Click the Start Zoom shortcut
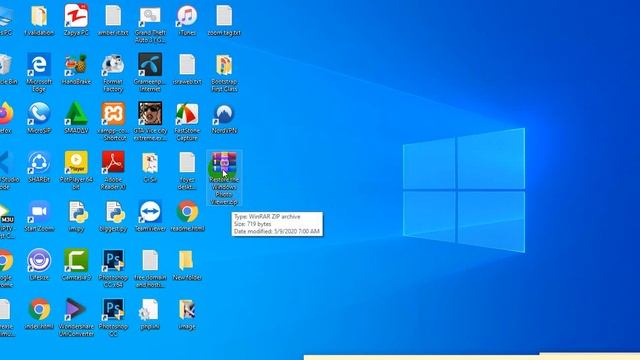The width and height of the screenshot is (640, 360). (39, 211)
